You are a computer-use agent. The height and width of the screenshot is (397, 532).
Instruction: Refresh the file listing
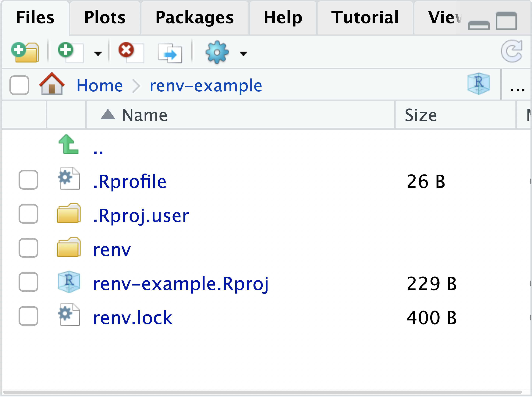512,51
